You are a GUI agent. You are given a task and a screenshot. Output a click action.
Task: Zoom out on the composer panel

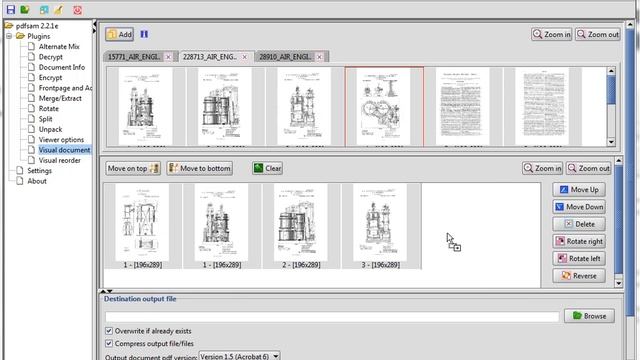(x=589, y=168)
